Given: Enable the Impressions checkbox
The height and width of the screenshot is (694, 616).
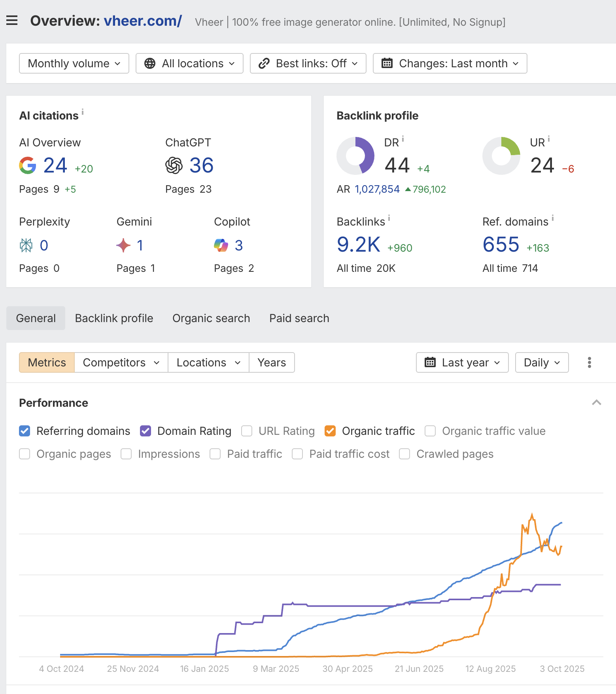Looking at the screenshot, I should 126,454.
